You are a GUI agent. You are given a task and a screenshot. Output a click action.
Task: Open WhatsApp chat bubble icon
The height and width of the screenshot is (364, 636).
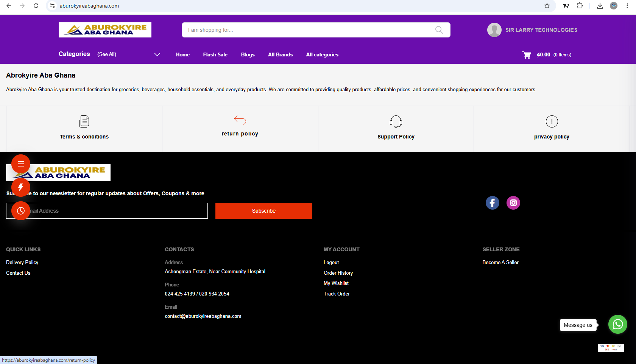(x=618, y=325)
